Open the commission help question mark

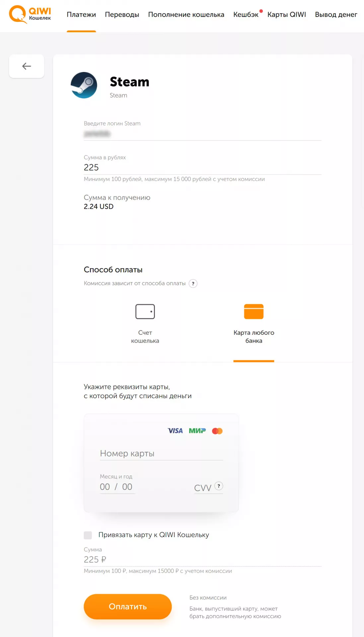(x=193, y=284)
